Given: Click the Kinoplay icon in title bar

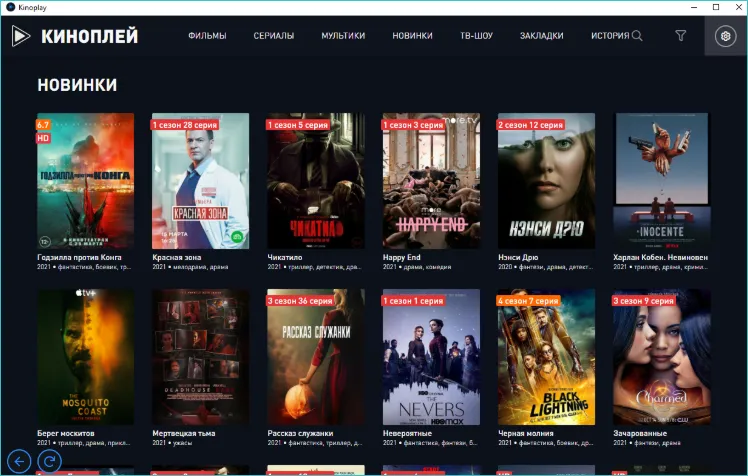Looking at the screenshot, I should (10, 7).
